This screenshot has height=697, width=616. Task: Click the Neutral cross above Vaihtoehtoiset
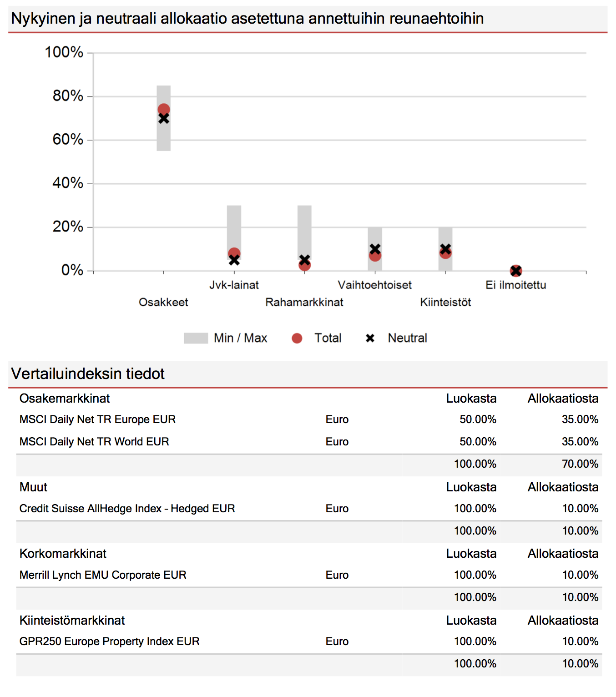[375, 249]
